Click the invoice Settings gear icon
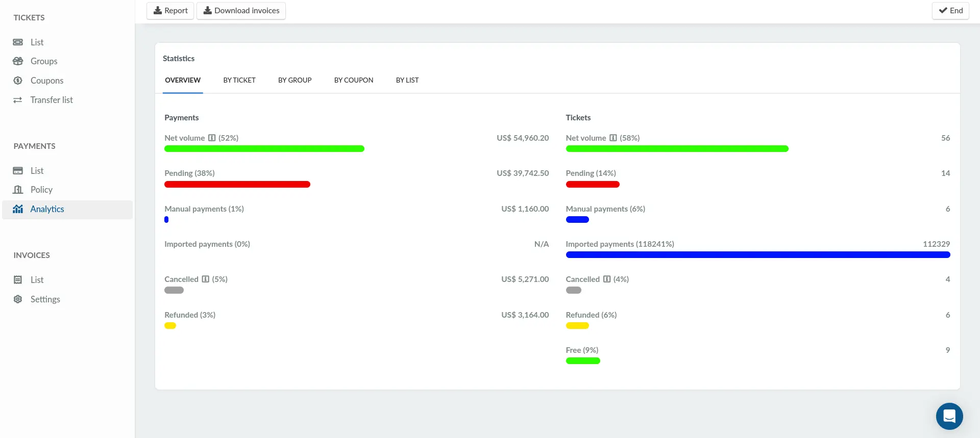980x438 pixels. (x=18, y=299)
